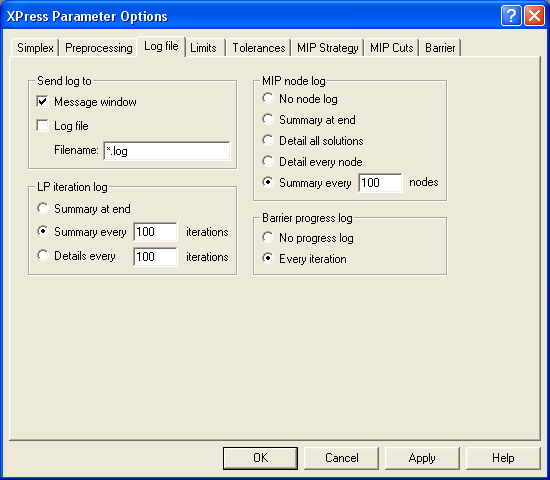Open the Simplex tab

click(x=35, y=48)
